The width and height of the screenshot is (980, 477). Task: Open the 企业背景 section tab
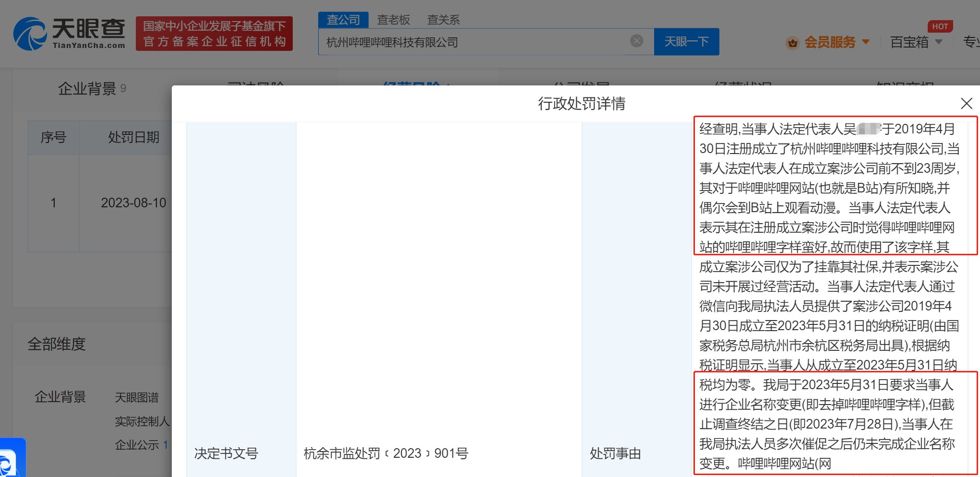pos(87,89)
